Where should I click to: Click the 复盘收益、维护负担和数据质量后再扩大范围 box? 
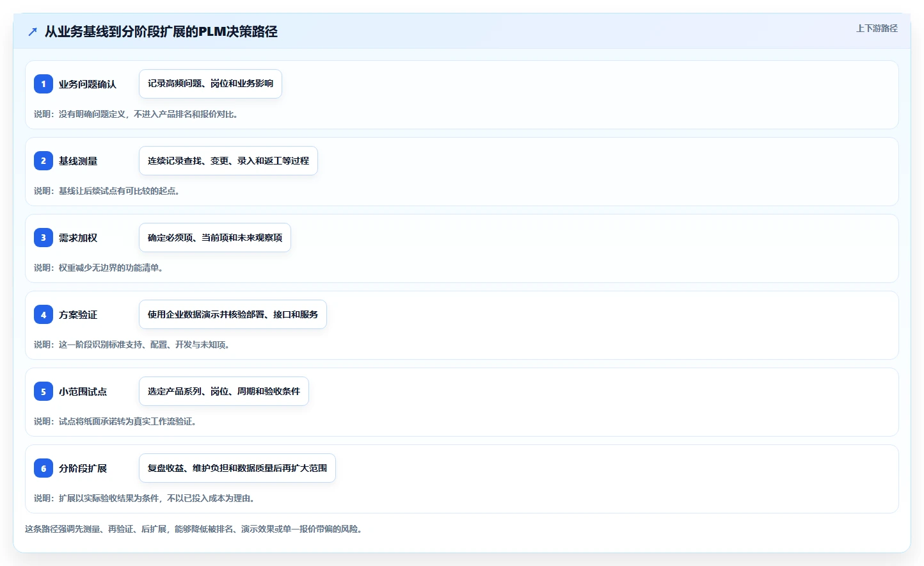(237, 468)
